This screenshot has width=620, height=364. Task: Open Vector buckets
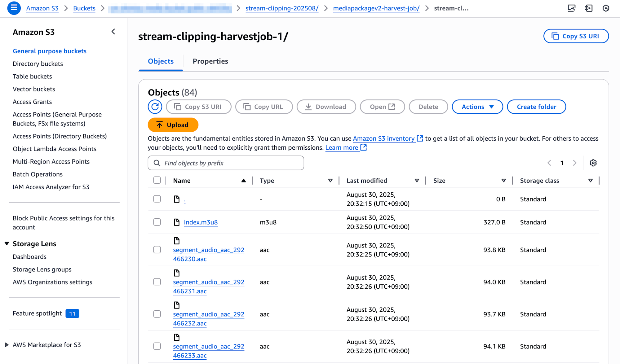[34, 89]
